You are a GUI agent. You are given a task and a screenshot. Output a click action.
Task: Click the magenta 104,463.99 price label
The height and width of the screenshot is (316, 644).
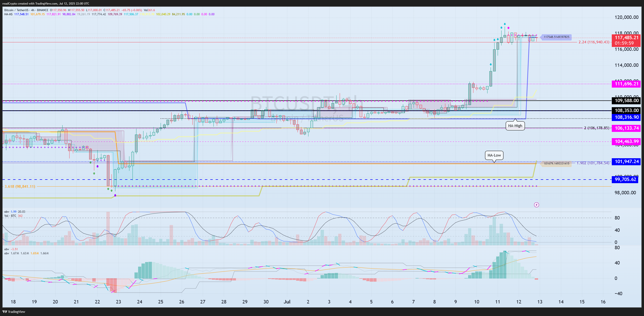click(626, 141)
